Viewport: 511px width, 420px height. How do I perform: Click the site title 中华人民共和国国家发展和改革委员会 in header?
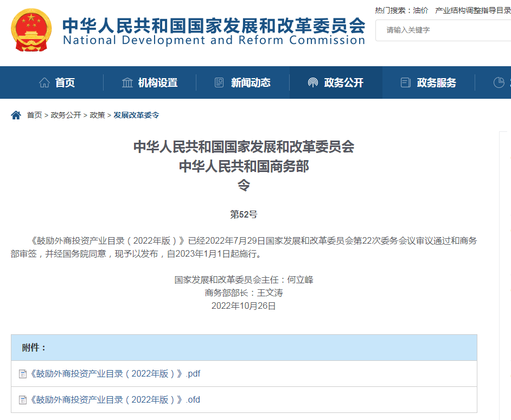click(x=214, y=26)
